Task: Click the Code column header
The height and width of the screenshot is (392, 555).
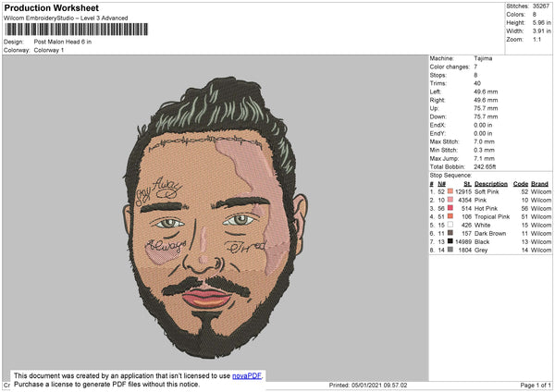Action: (521, 184)
